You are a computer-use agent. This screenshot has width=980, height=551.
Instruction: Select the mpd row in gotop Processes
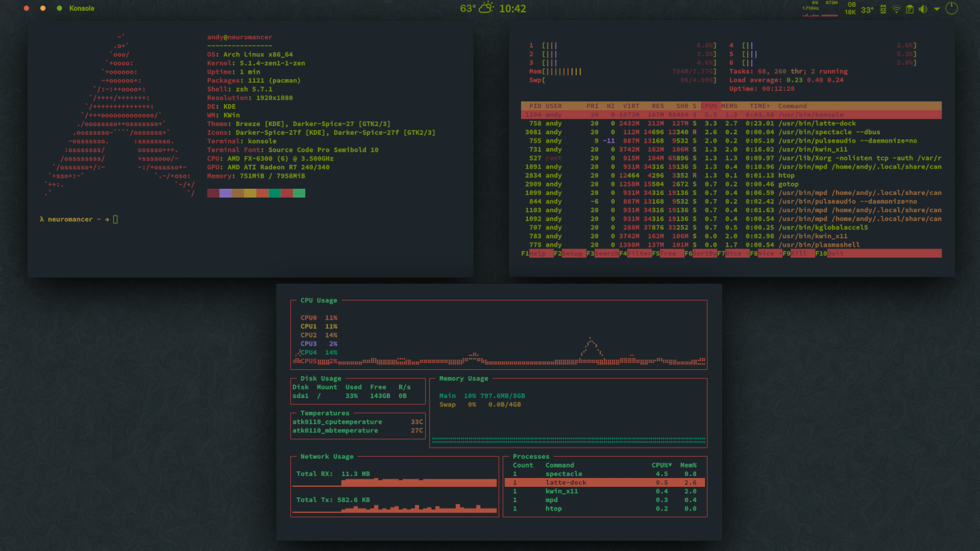tap(605, 500)
